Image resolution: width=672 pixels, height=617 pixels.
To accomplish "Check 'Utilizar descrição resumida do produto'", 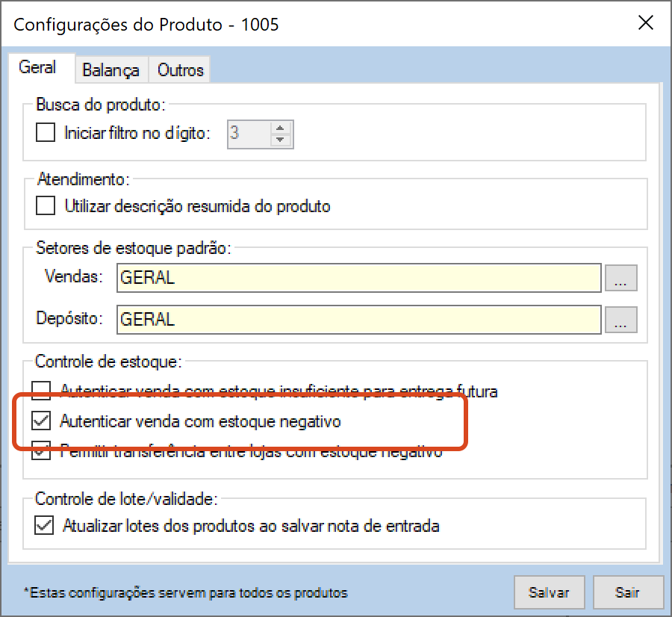I will 46,205.
